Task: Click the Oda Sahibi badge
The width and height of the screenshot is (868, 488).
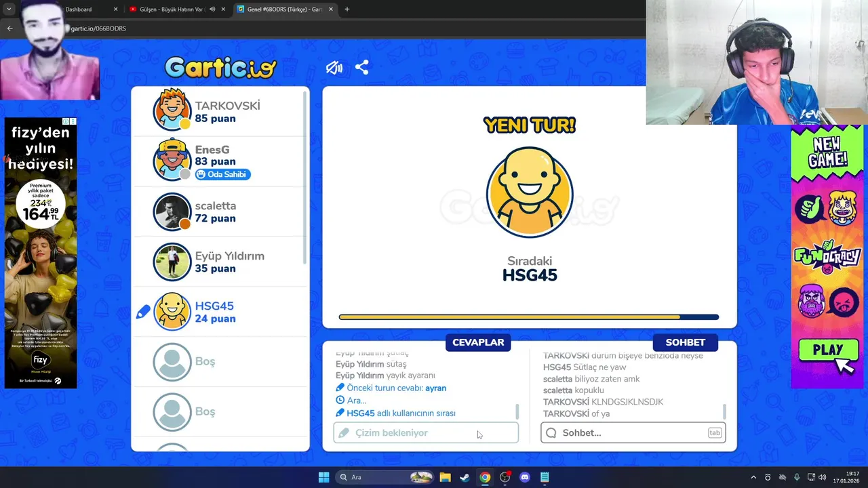Action: coord(222,174)
